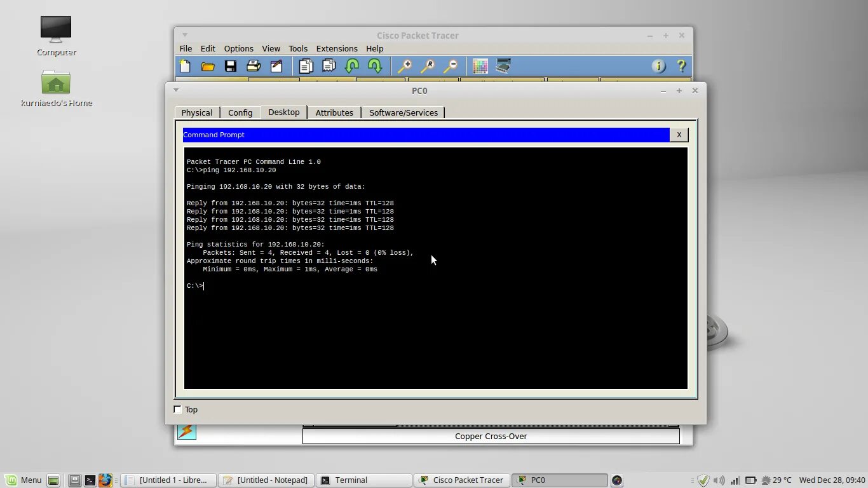Open the Packet Tracer window menu arrow
Screen dimensions: 868x488
click(x=185, y=35)
